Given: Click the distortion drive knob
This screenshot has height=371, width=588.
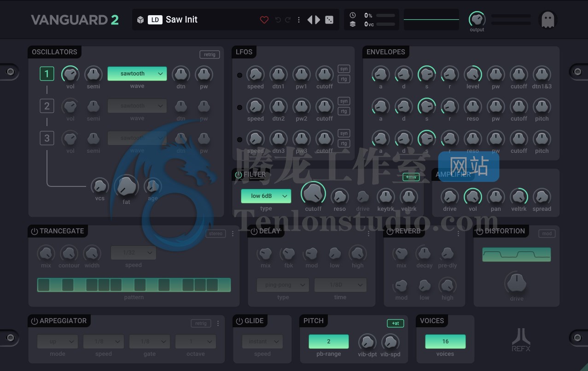Looking at the screenshot, I should 517,283.
